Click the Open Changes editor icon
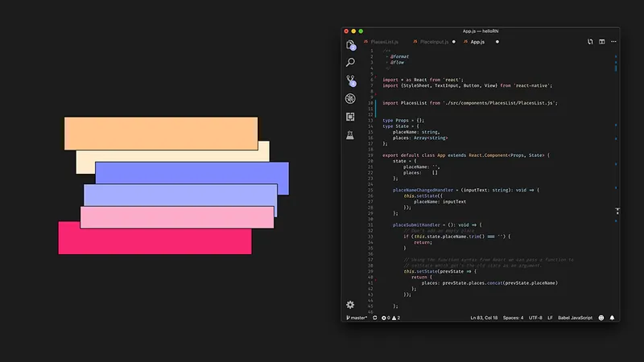Image resolution: width=644 pixels, height=362 pixels. [x=590, y=42]
